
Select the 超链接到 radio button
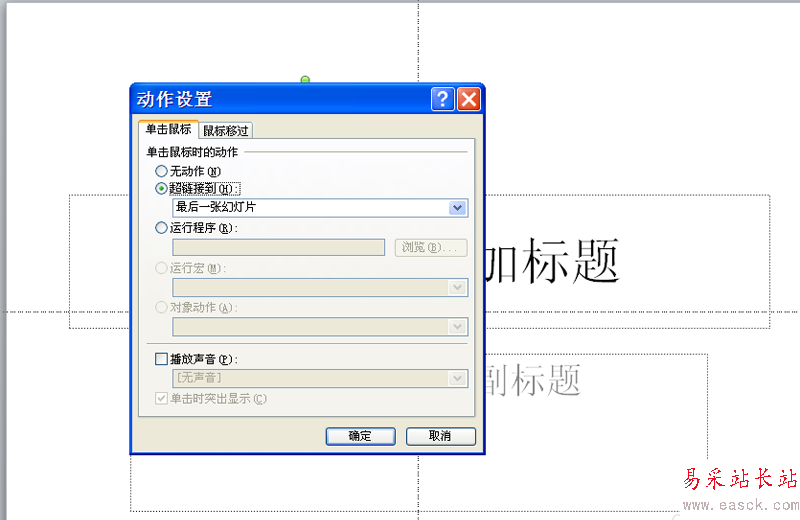(x=161, y=188)
